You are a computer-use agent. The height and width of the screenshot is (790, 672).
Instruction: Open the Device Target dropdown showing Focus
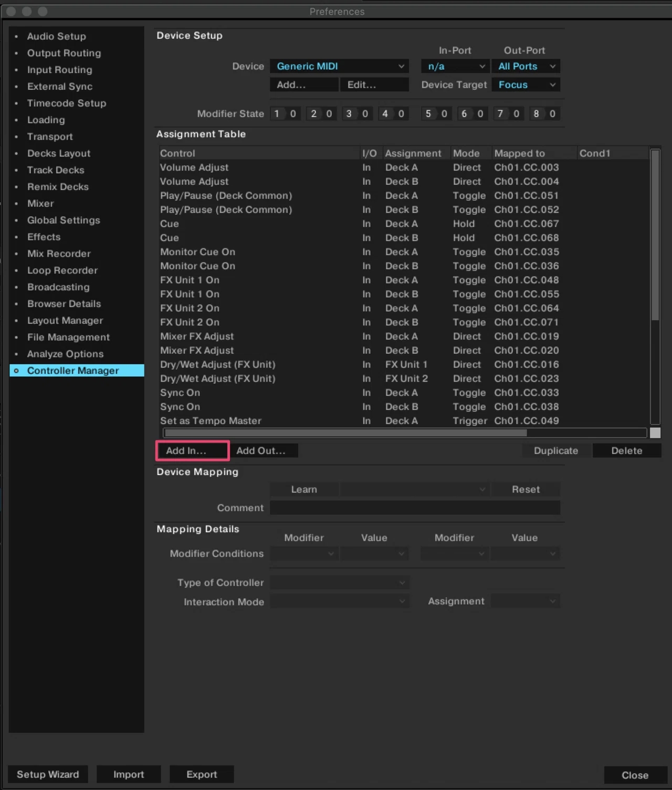[526, 85]
